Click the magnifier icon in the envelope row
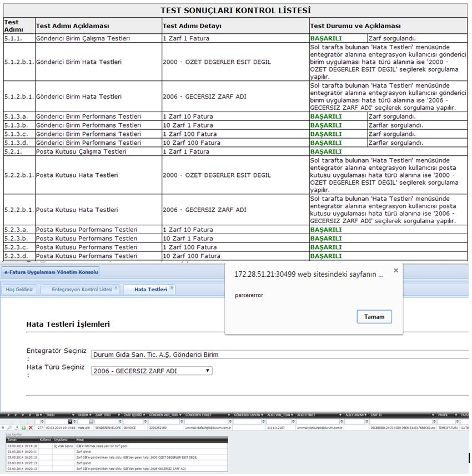This screenshot has height=476, width=472. click(x=10, y=428)
